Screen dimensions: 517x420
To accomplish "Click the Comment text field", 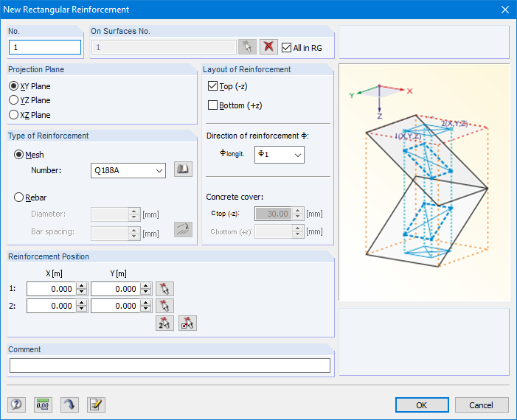I will pos(170,365).
